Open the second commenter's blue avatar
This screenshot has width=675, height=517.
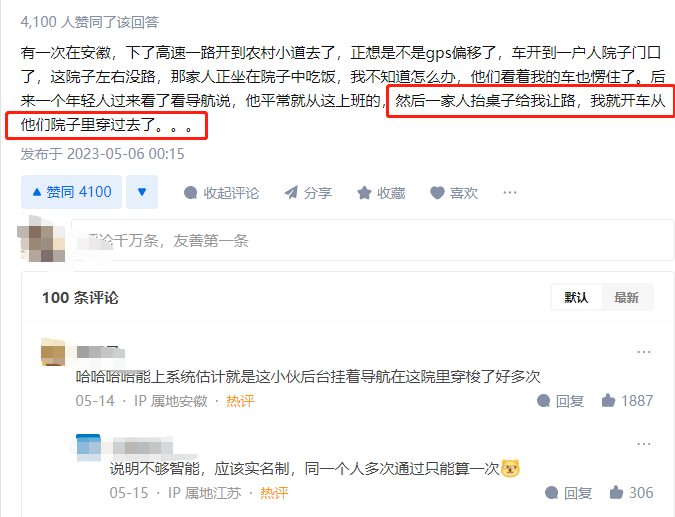(88, 447)
